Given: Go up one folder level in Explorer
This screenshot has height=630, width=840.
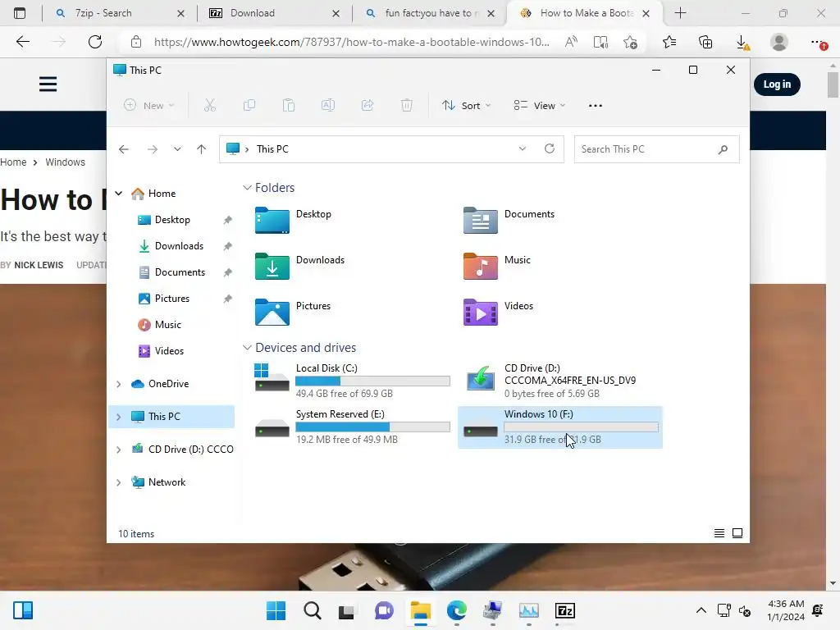Looking at the screenshot, I should pyautogui.click(x=201, y=149).
